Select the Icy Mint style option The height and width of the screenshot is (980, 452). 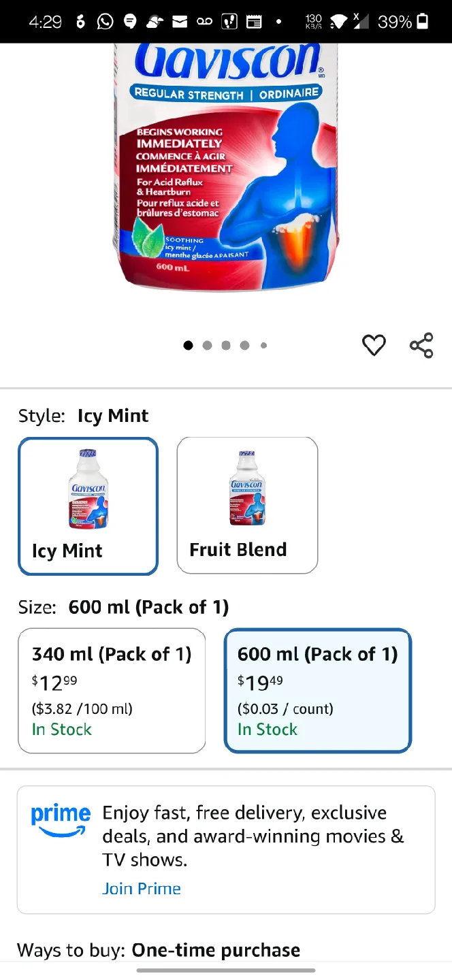[x=88, y=506]
